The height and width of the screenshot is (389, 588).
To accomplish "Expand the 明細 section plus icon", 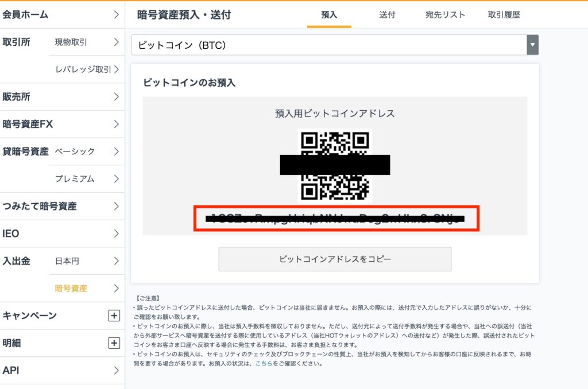I will click(x=114, y=343).
